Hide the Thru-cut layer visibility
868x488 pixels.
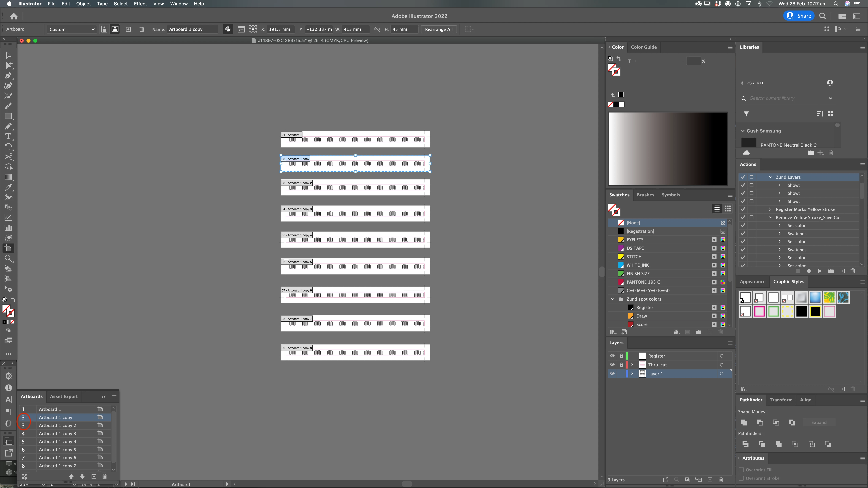click(612, 365)
